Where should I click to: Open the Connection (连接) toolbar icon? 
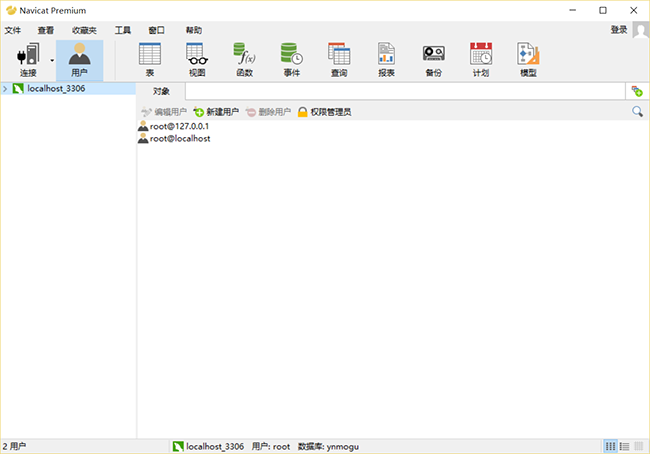[x=28, y=60]
